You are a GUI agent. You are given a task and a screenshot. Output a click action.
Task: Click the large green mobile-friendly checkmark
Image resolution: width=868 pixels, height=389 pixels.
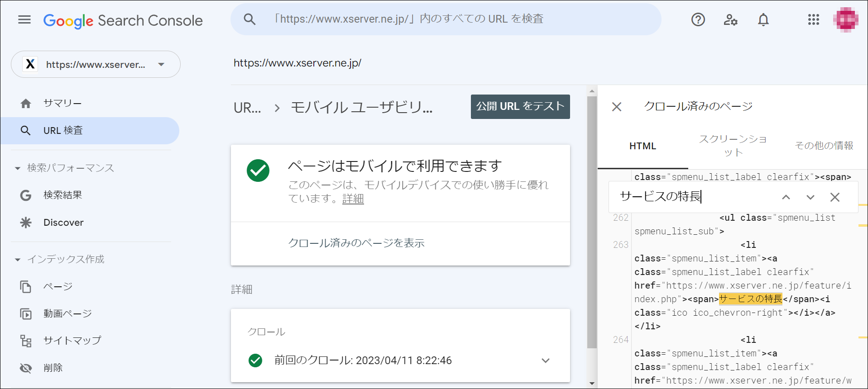coord(258,171)
